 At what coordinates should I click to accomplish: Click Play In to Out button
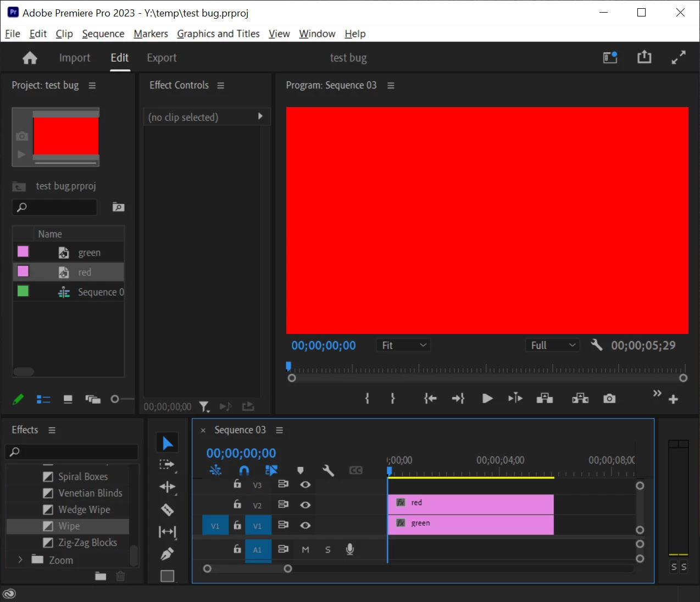515,398
